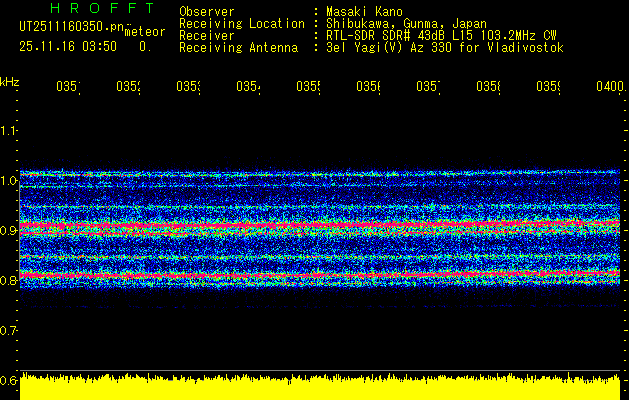Click the green meteor label
This screenshot has height=400, width=629.
(144, 32)
